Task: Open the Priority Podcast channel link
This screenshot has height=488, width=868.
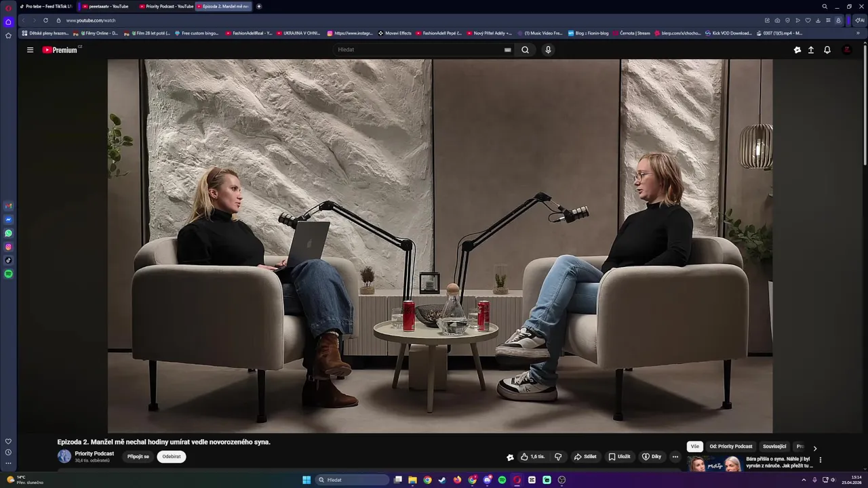Action: coord(94,453)
